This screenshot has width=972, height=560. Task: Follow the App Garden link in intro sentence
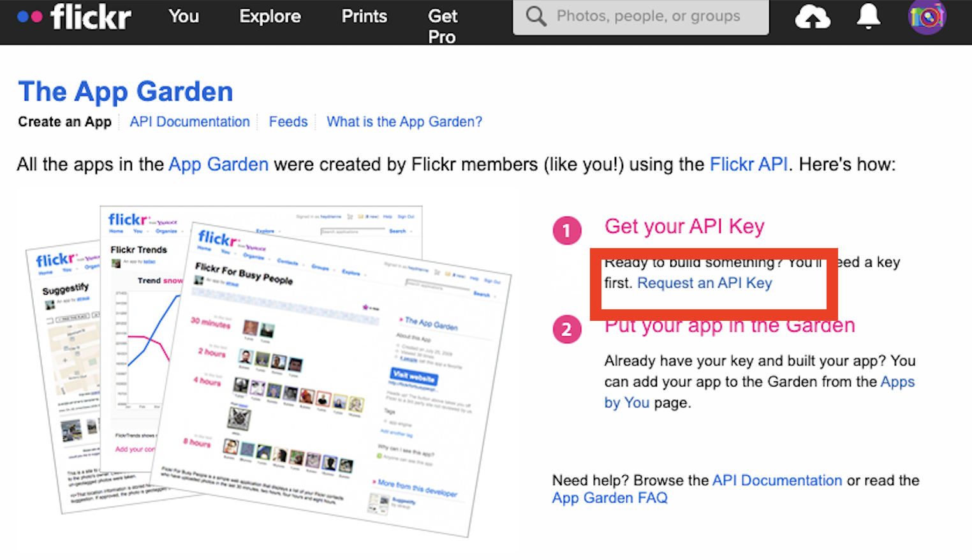[x=218, y=165]
